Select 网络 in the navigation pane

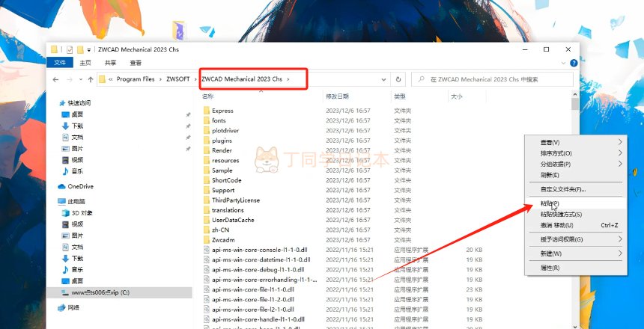pyautogui.click(x=73, y=307)
